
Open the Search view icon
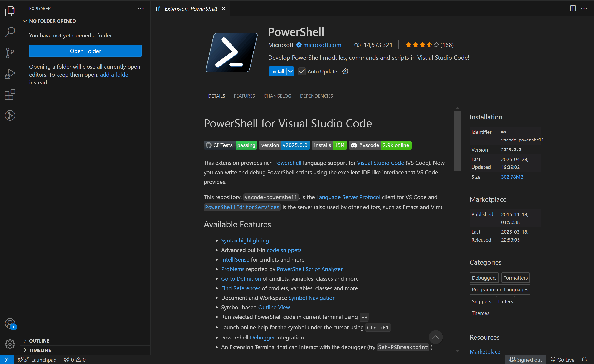10,32
